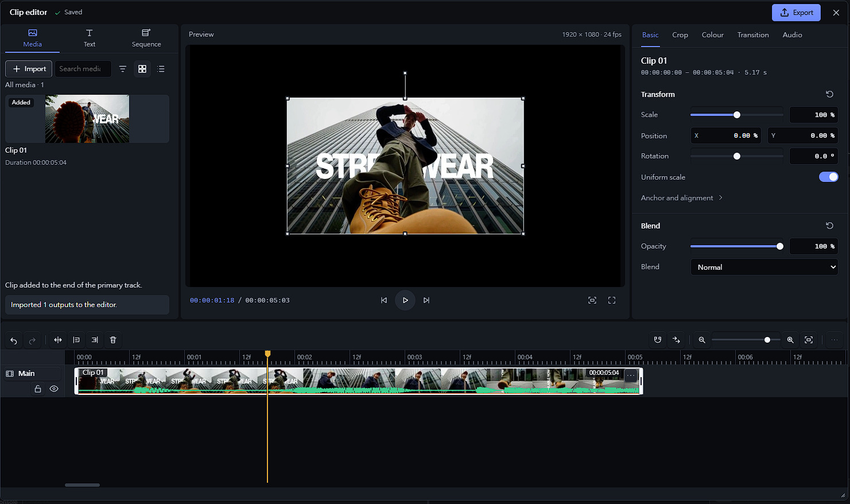This screenshot has width=850, height=504.
Task: Play the preview
Action: point(405,300)
